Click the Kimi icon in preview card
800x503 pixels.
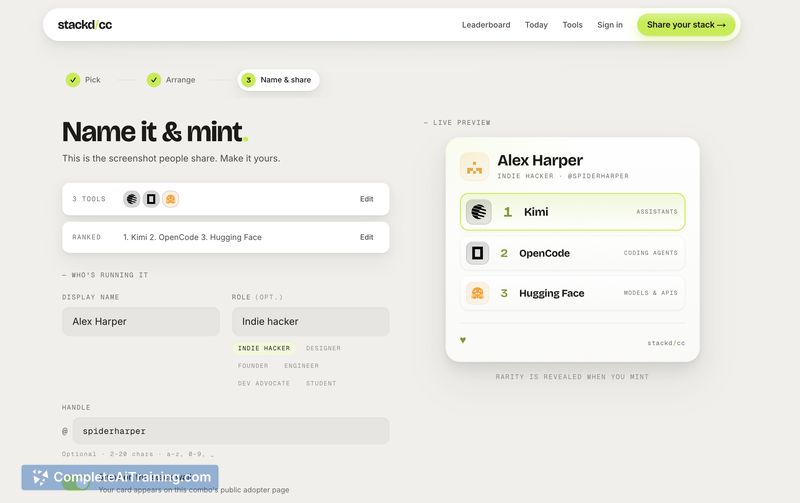(479, 212)
